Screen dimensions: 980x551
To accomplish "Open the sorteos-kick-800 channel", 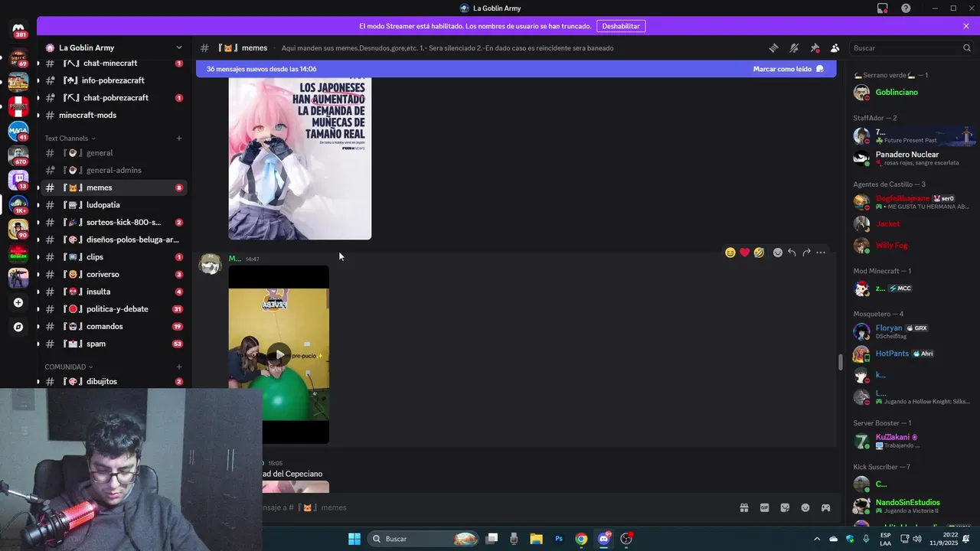I will 113,222.
